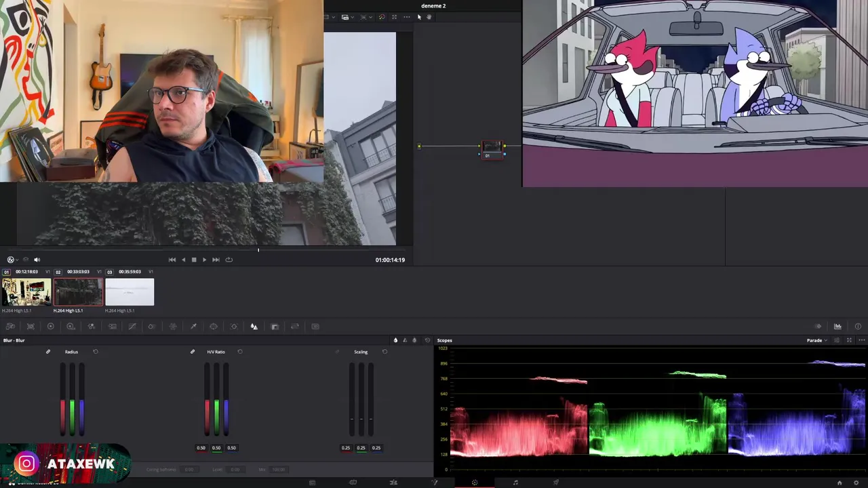This screenshot has height=488, width=868.
Task: Reset the Scaling controls
Action: 385,352
